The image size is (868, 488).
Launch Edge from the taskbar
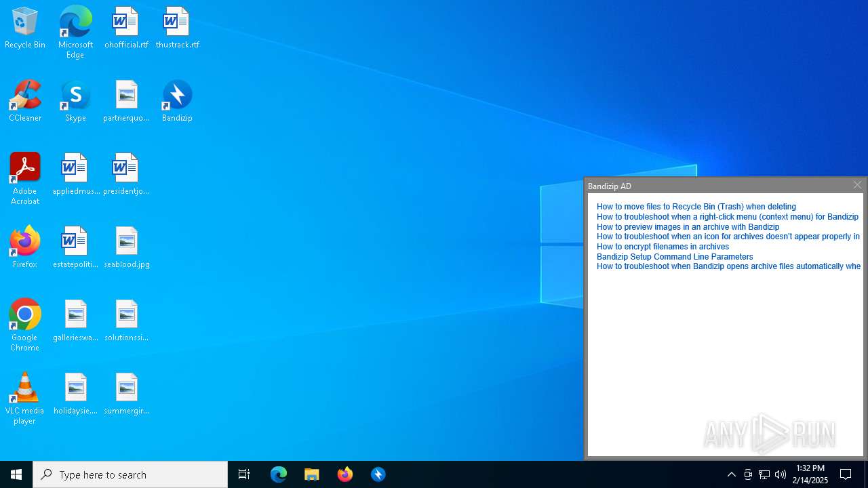tap(279, 474)
